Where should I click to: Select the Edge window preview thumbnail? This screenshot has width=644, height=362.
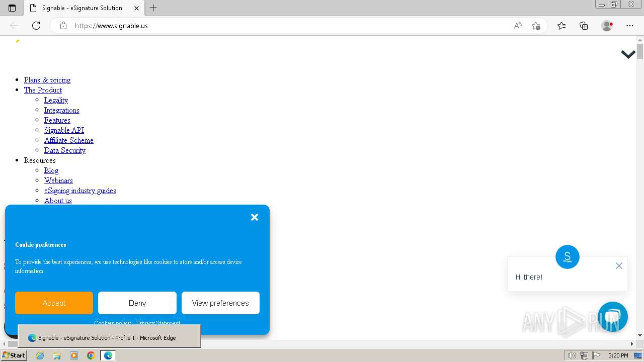pyautogui.click(x=109, y=336)
